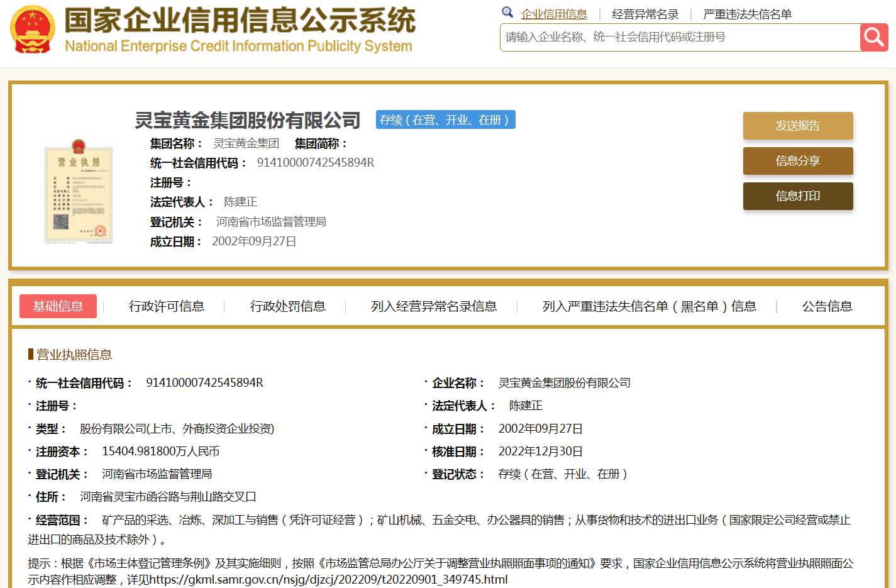Open the 列入严重违法失信名单（黑名单）信息 tab
Viewport: 896px width, 588px height.
click(x=649, y=306)
